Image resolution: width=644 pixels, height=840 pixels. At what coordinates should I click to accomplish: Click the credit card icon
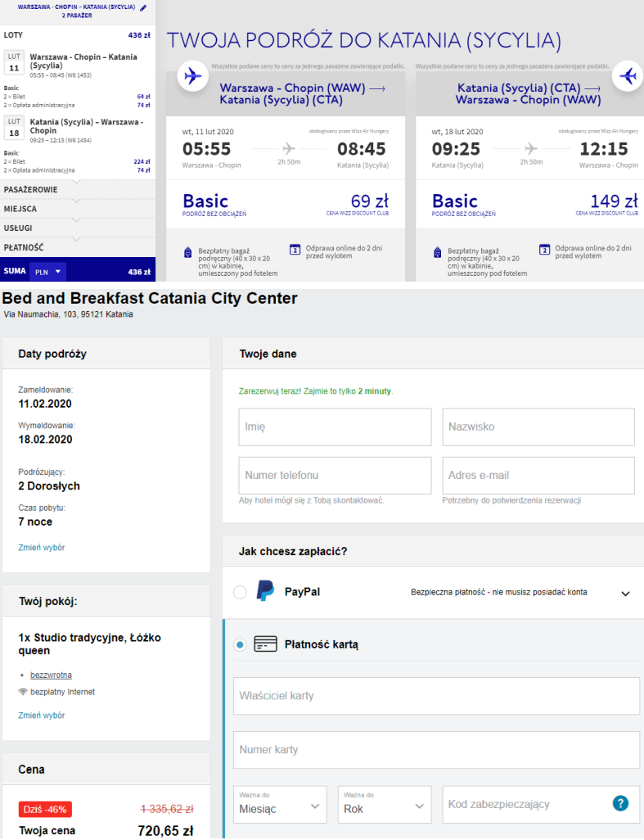point(265,644)
